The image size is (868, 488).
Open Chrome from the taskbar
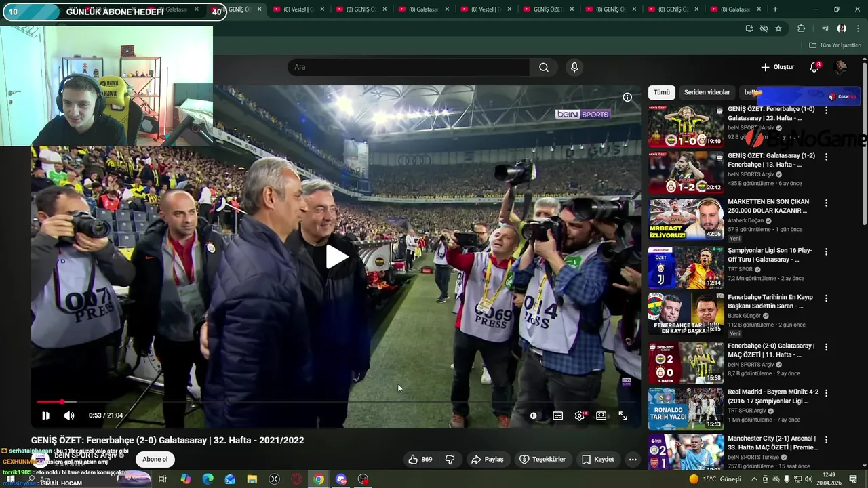(319, 479)
